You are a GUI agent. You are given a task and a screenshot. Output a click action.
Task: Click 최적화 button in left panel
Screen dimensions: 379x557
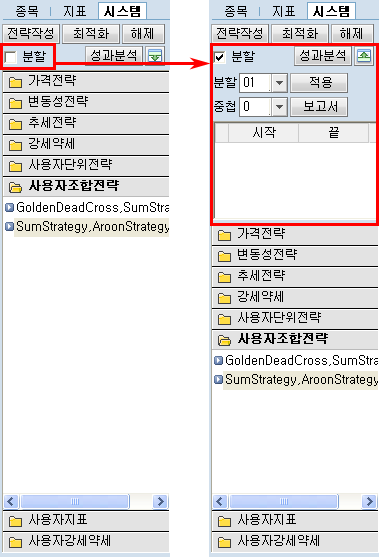pos(91,34)
